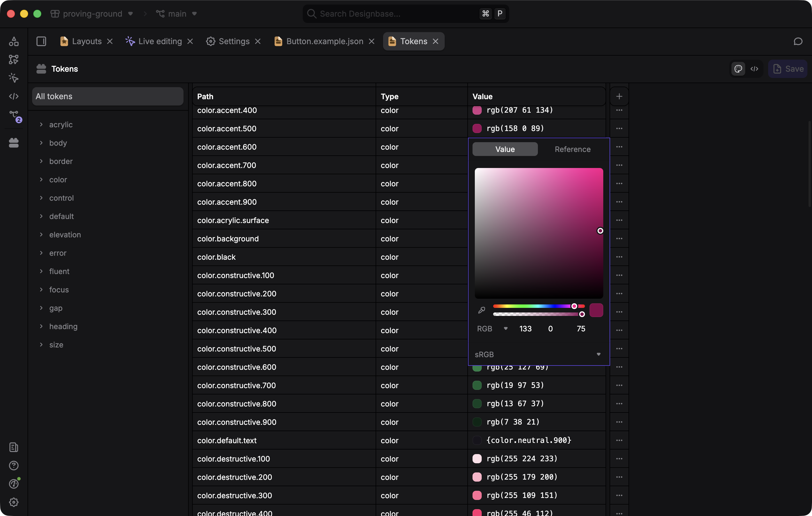812x516 pixels.
Task: Expand the border token group
Action: [41, 161]
